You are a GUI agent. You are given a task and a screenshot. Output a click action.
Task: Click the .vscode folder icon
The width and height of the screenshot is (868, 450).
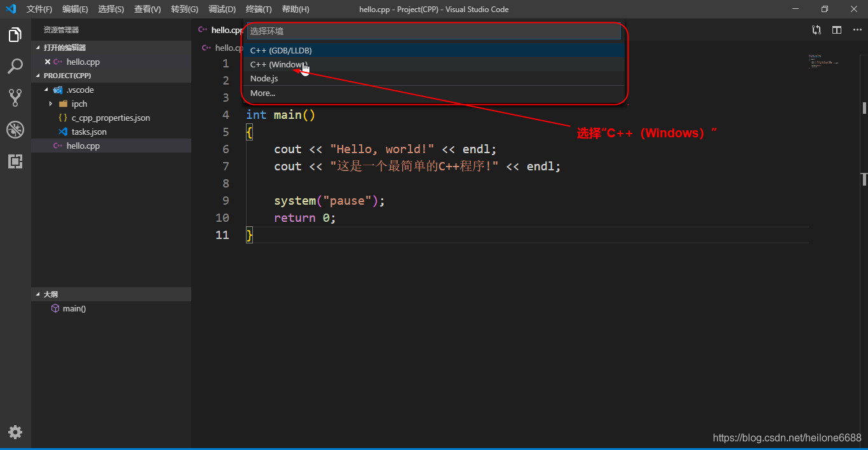(x=58, y=90)
